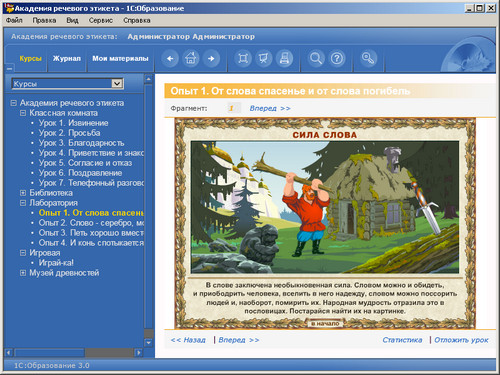Click the application icon in title bar
The width and height of the screenshot is (500, 375).
(9, 8)
